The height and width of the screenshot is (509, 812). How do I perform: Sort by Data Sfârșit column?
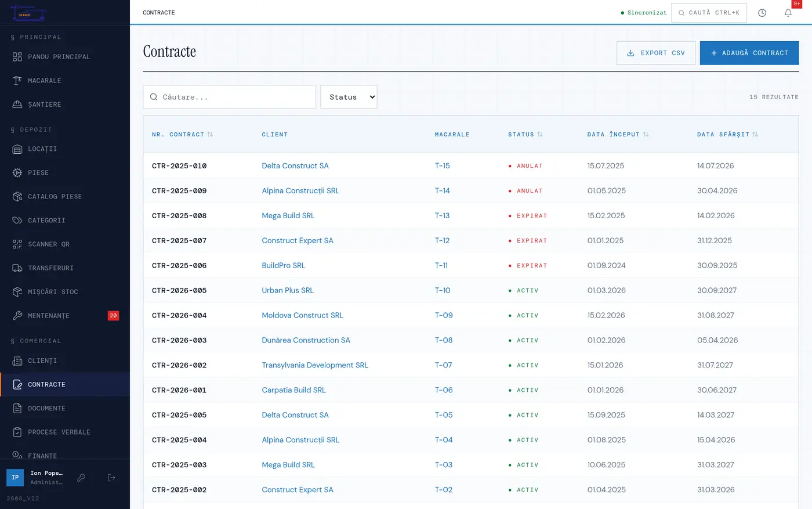(727, 135)
